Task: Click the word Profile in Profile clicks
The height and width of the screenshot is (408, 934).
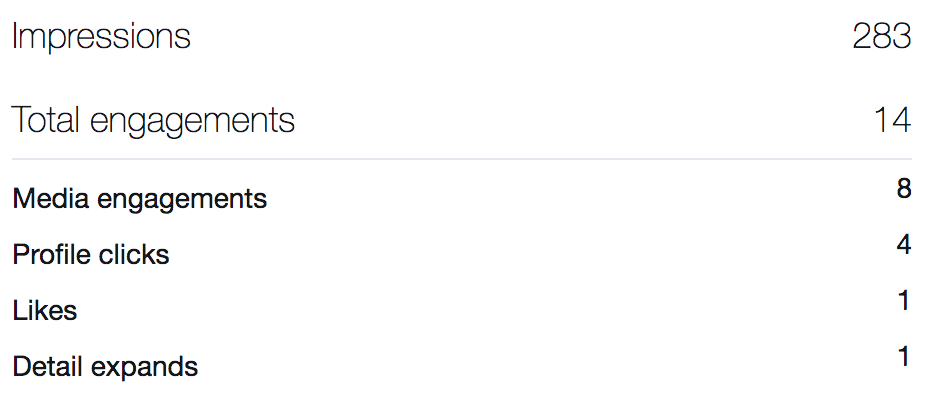Action: click(49, 255)
